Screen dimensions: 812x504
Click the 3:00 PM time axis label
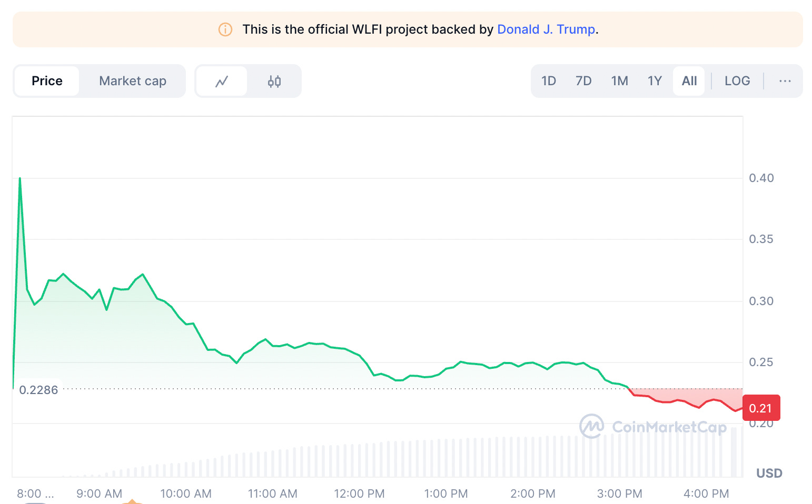pyautogui.click(x=620, y=493)
